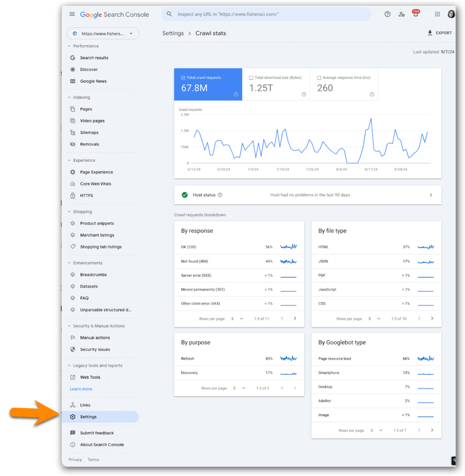The image size is (465, 476).
Task: Open rows per page dropdown in By response
Action: click(x=237, y=319)
